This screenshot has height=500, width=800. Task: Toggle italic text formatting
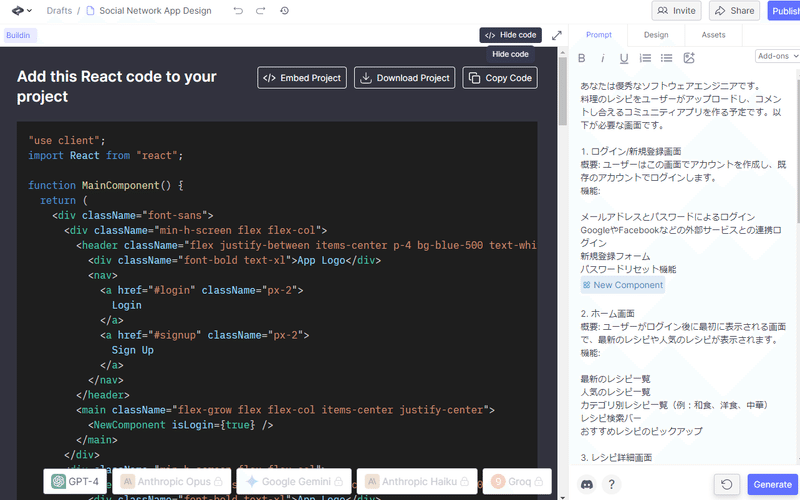point(603,58)
